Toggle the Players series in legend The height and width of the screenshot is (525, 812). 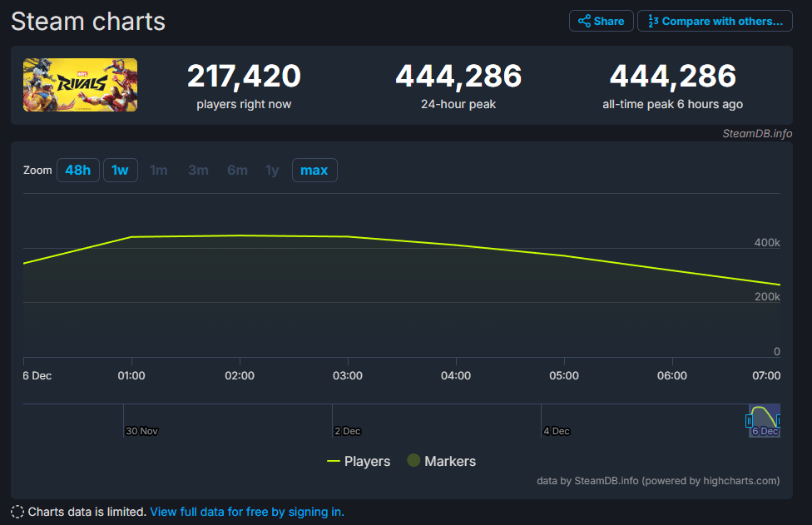(x=359, y=461)
